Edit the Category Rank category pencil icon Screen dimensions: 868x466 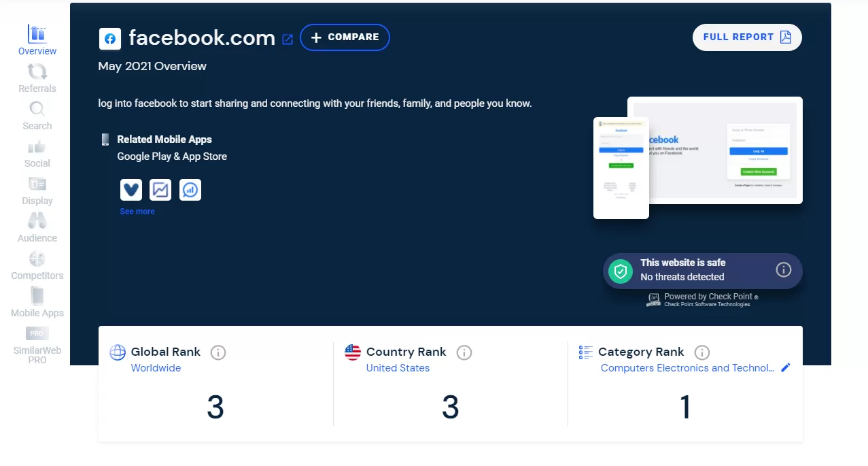click(x=786, y=367)
